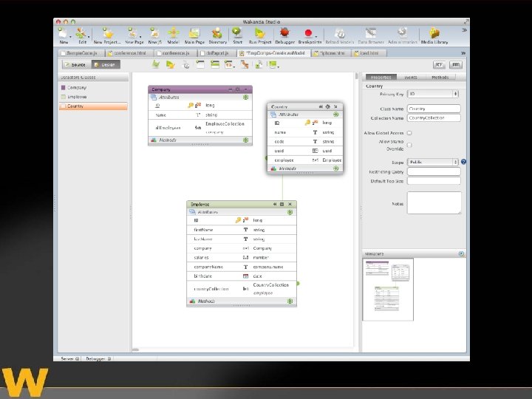The width and height of the screenshot is (532, 399).
Task: Select the birthdate attribute in Employee
Action: click(x=241, y=276)
